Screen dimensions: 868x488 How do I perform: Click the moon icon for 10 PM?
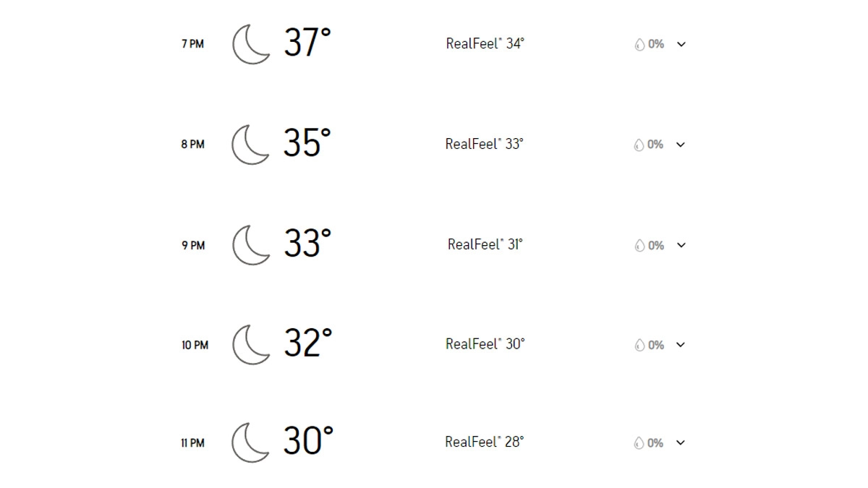click(250, 344)
